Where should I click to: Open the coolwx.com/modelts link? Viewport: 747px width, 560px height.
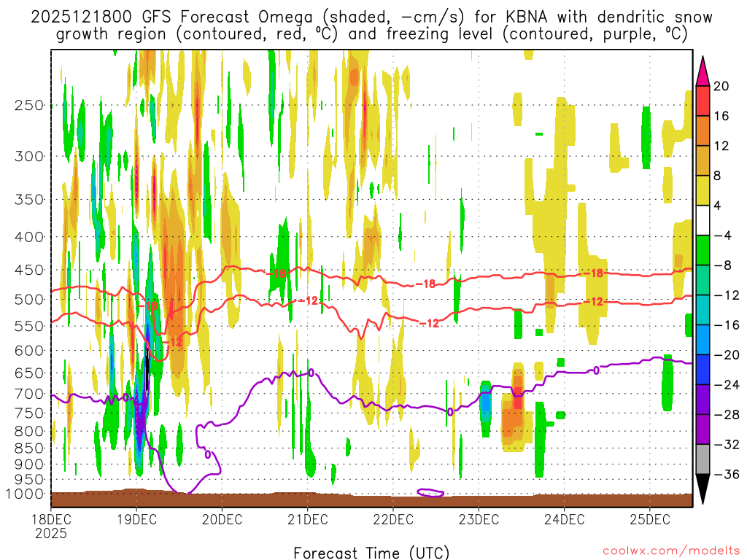coord(671,551)
